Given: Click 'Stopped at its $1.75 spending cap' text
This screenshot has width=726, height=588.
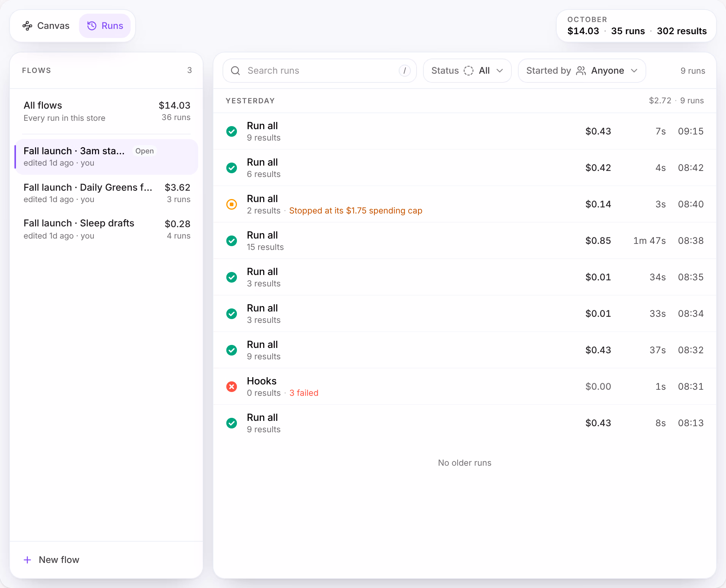Looking at the screenshot, I should pos(356,211).
